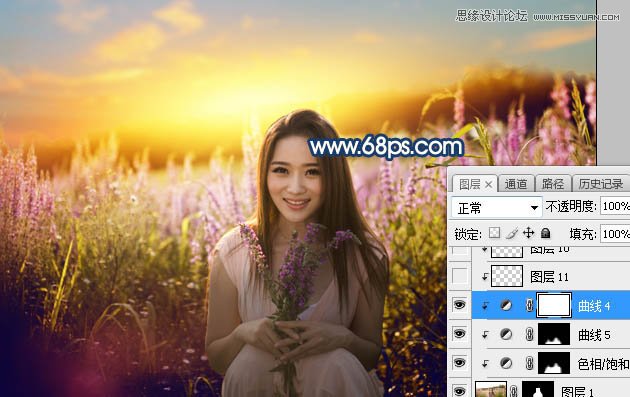The image size is (630, 397).
Task: Click the 色相/饱和 adjustment layer icon
Action: click(506, 363)
